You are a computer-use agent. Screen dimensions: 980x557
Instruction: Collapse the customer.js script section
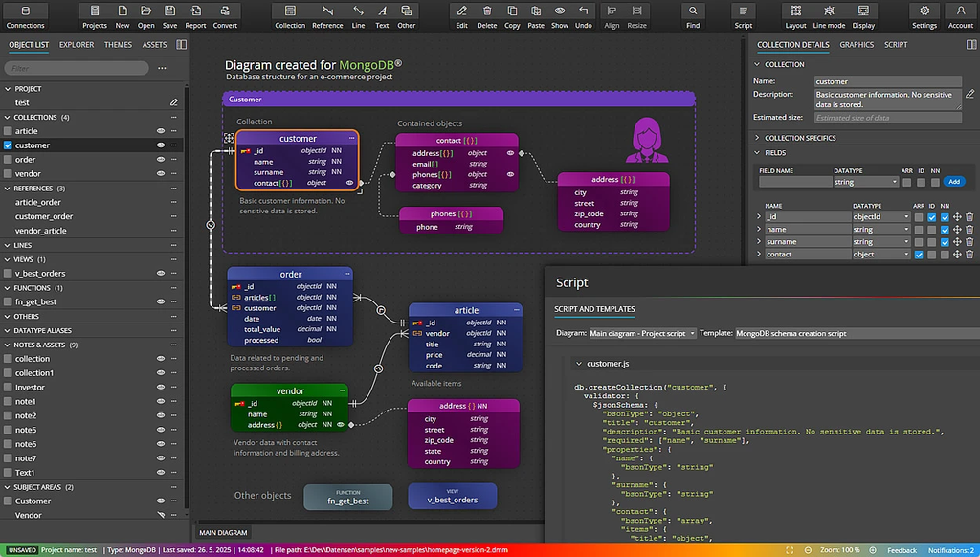click(x=579, y=364)
